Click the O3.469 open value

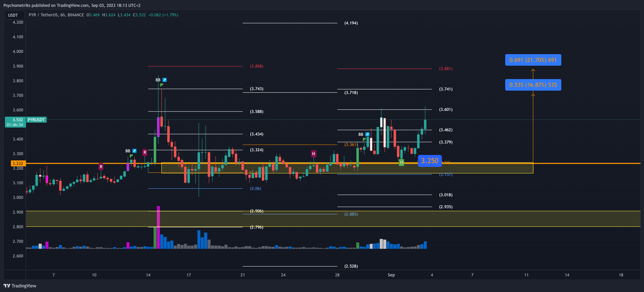pos(93,15)
